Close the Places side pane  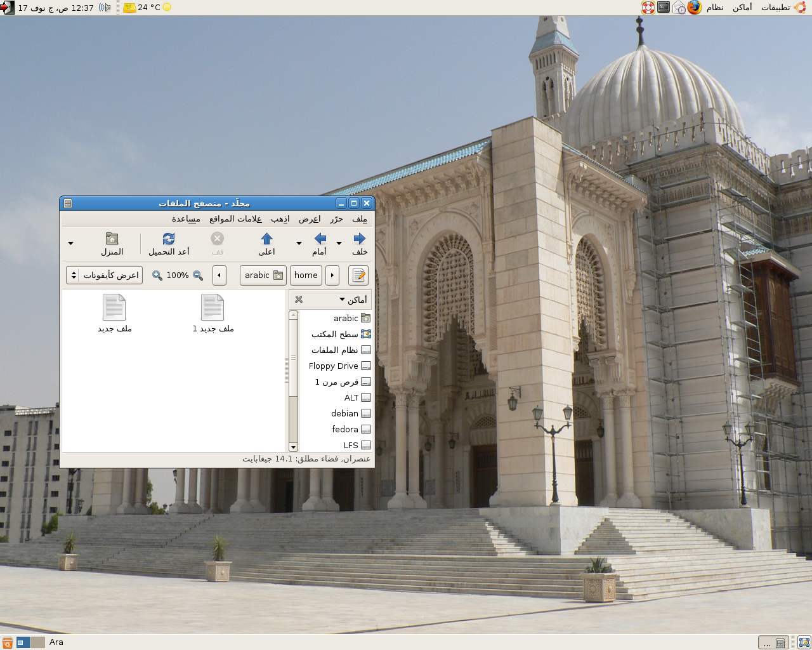point(299,300)
